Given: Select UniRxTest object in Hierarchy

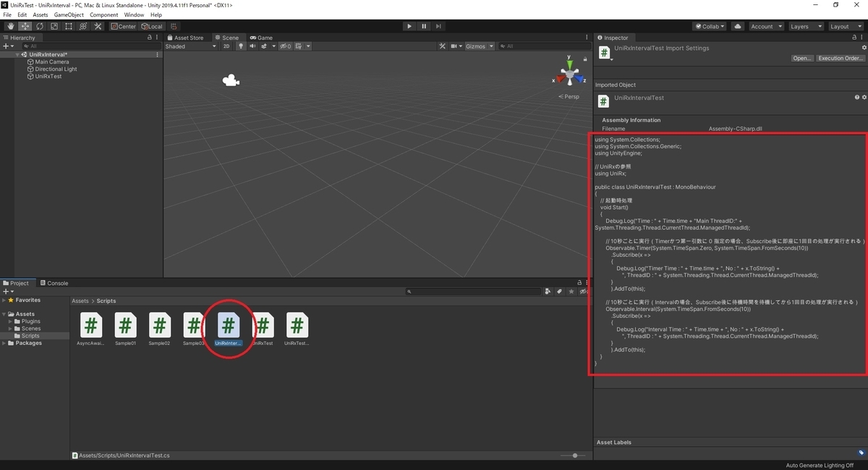Looking at the screenshot, I should [48, 77].
